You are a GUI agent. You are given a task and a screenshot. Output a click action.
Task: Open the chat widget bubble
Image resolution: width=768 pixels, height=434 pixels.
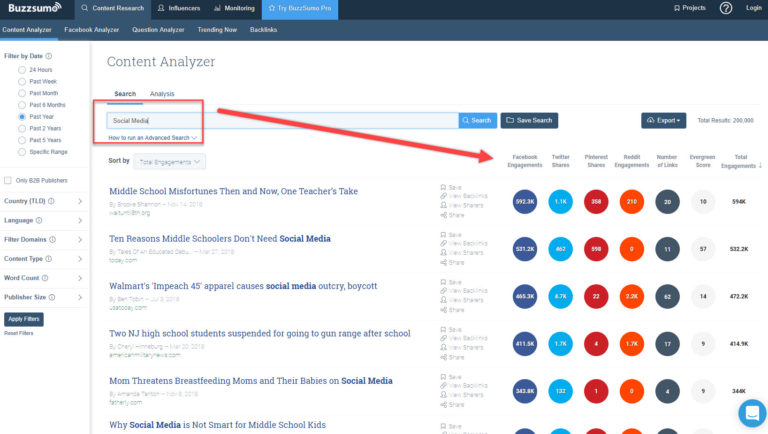click(x=752, y=413)
